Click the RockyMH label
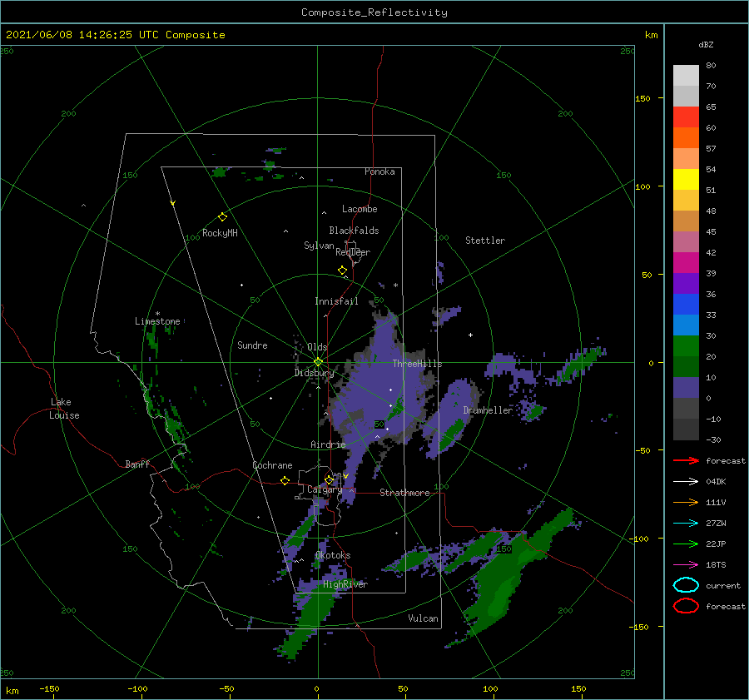 pyautogui.click(x=220, y=233)
